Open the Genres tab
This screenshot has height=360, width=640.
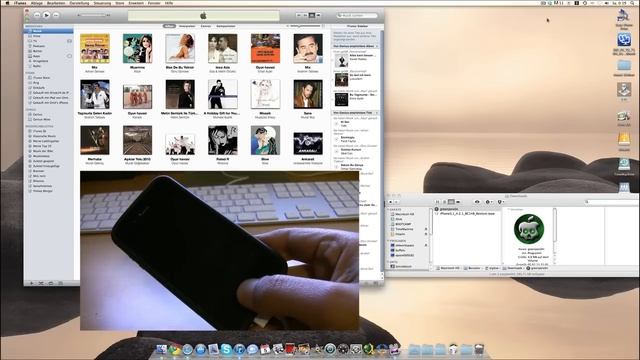pos(206,26)
